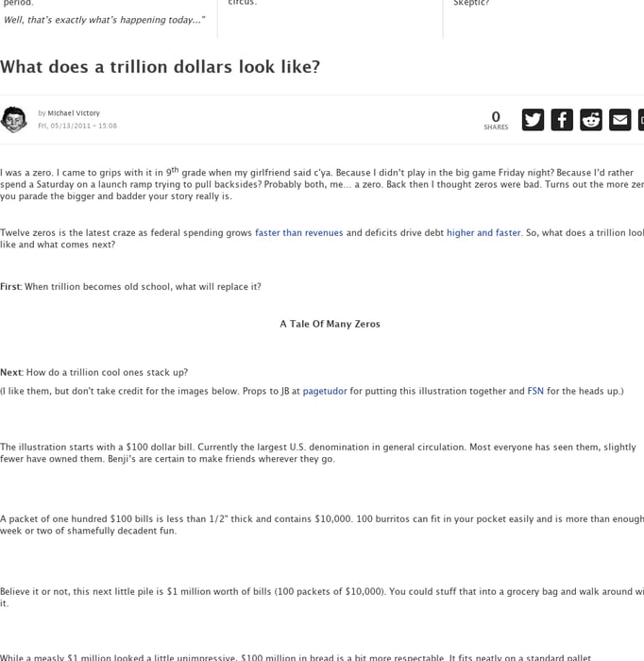Click the article title heading
This screenshot has height=661, width=644.
point(161,67)
